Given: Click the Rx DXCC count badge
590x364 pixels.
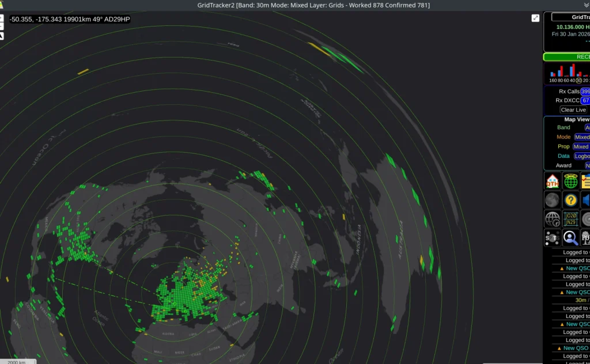Looking at the screenshot, I should click(x=585, y=100).
